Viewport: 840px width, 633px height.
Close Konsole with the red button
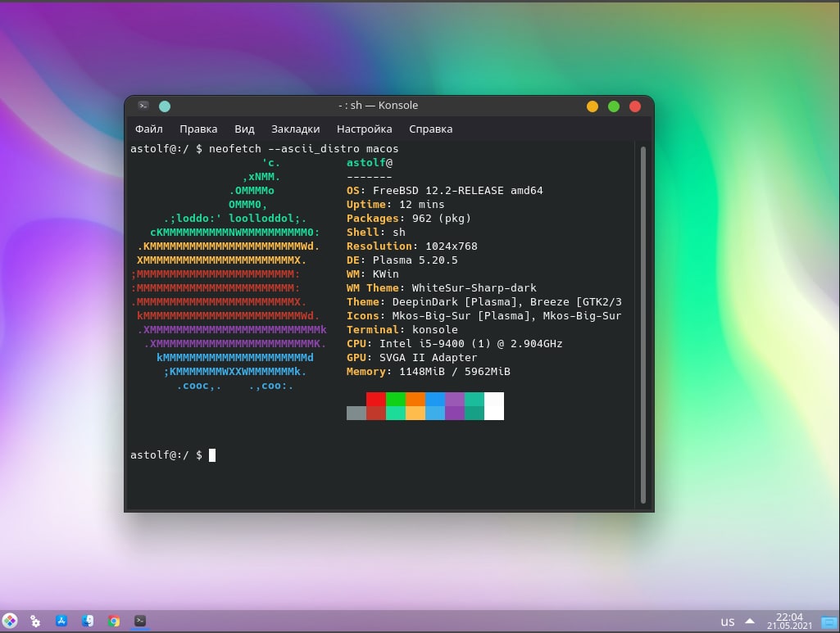635,106
